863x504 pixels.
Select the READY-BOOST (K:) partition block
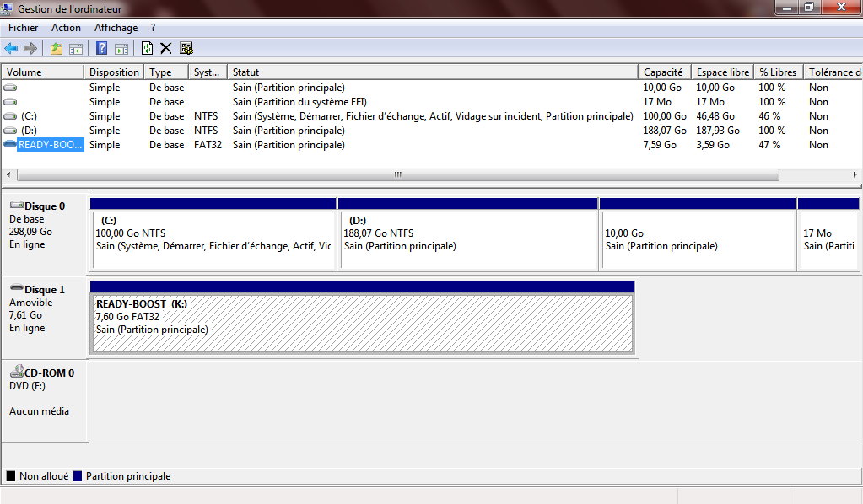[362, 324]
